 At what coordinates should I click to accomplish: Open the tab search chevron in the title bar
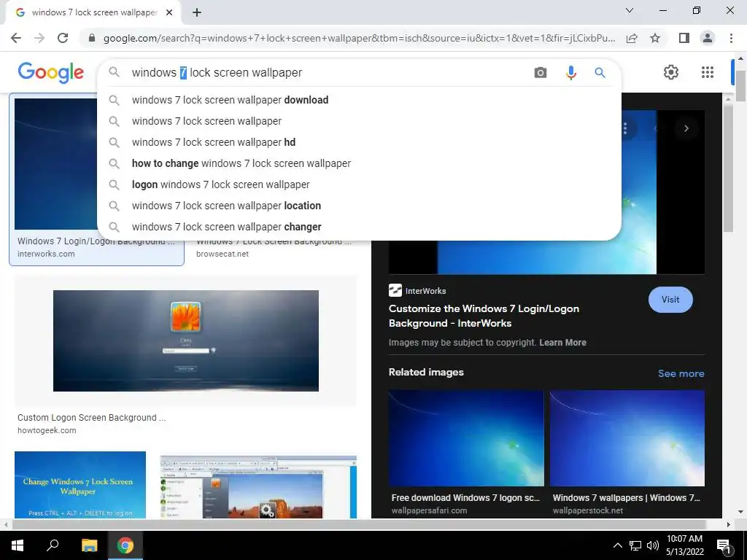(630, 10)
